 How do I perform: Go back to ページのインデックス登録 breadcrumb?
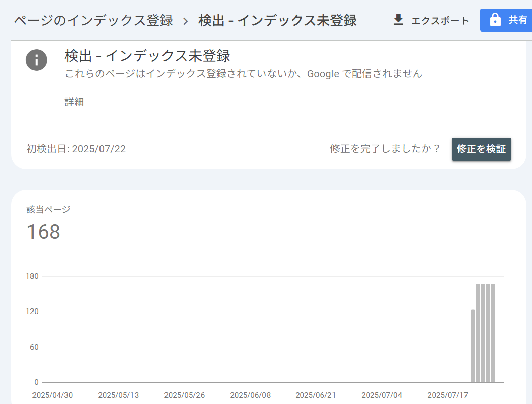pos(93,21)
